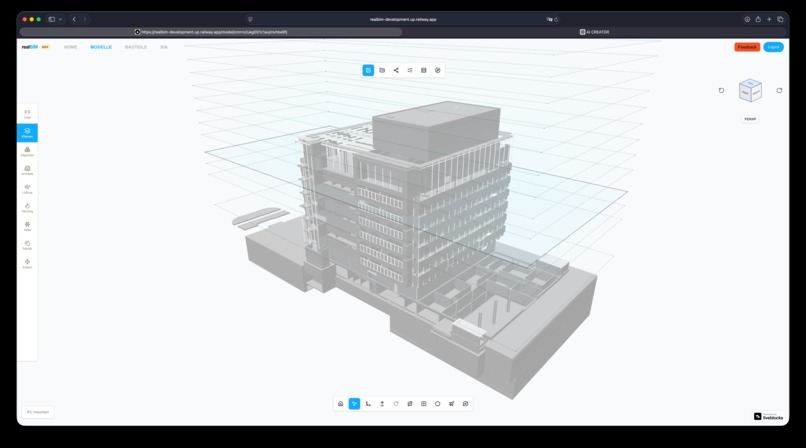This screenshot has height=448, width=806.
Task: Select the highlighted blue layers sidebar item
Action: tap(27, 133)
